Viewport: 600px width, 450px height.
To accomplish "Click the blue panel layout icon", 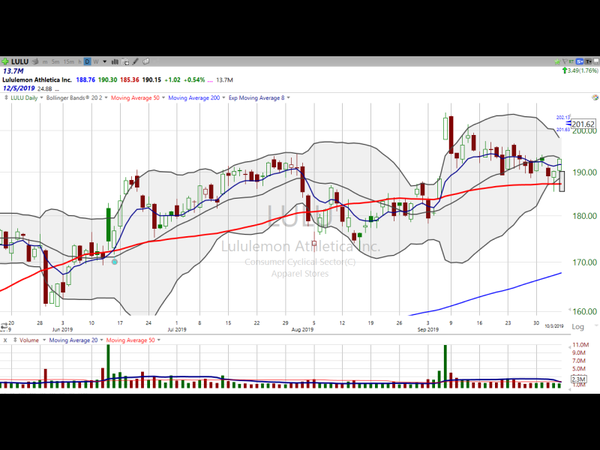I will tap(579, 62).
